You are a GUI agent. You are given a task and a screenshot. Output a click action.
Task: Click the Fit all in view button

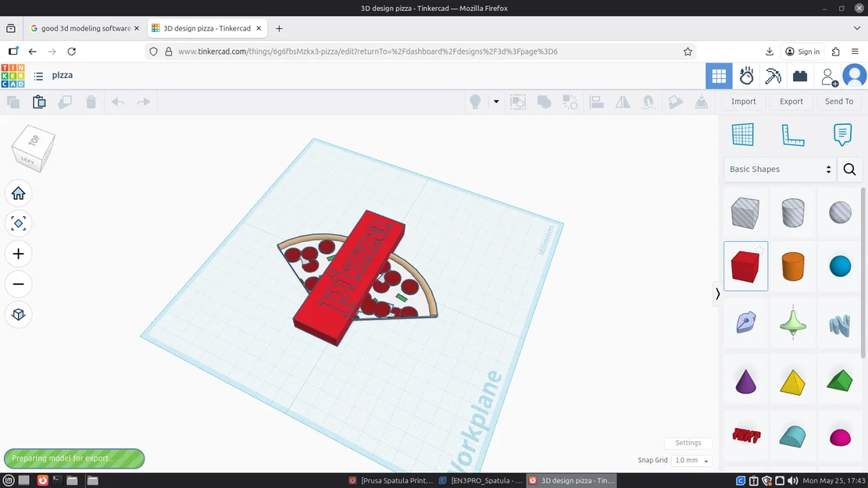18,223
